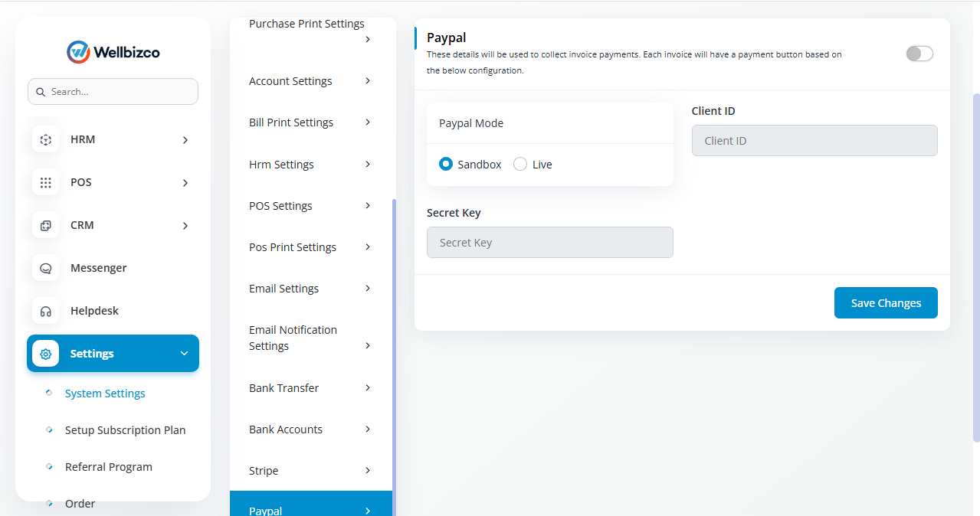Select the Stripe settings tab
Image resolution: width=980 pixels, height=516 pixels.
311,471
